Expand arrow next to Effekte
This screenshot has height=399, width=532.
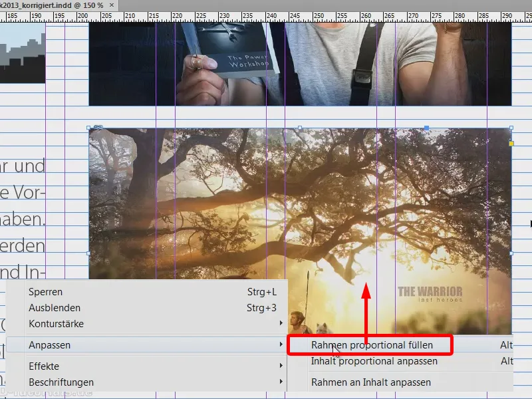pos(281,365)
